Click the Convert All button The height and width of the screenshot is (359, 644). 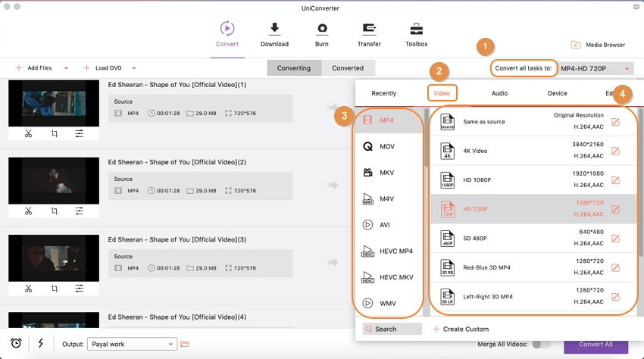coord(596,345)
